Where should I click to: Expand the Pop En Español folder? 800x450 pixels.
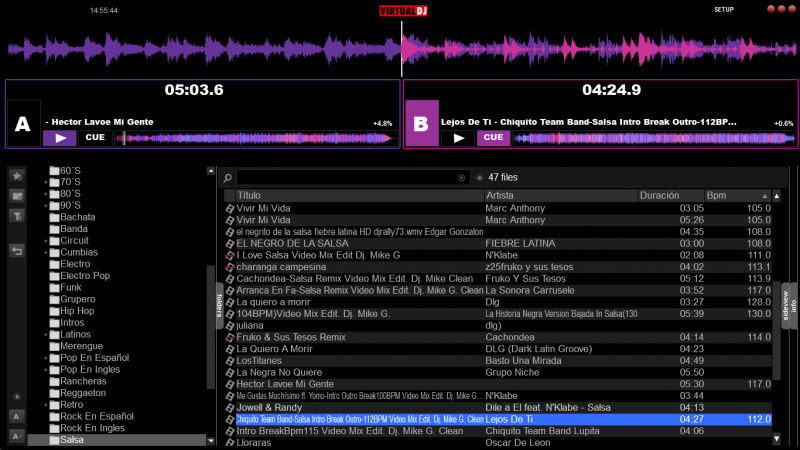pos(45,357)
